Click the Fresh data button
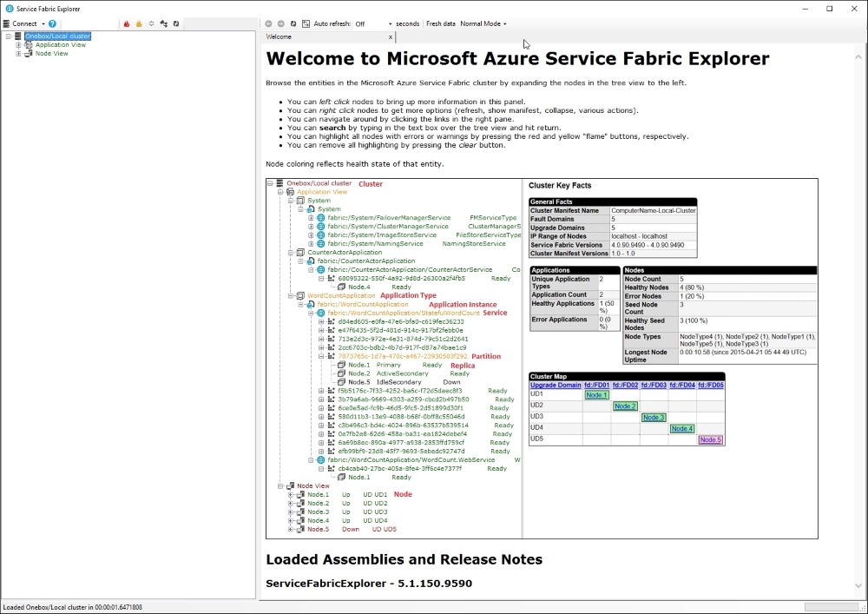The width and height of the screenshot is (868, 614). point(441,23)
